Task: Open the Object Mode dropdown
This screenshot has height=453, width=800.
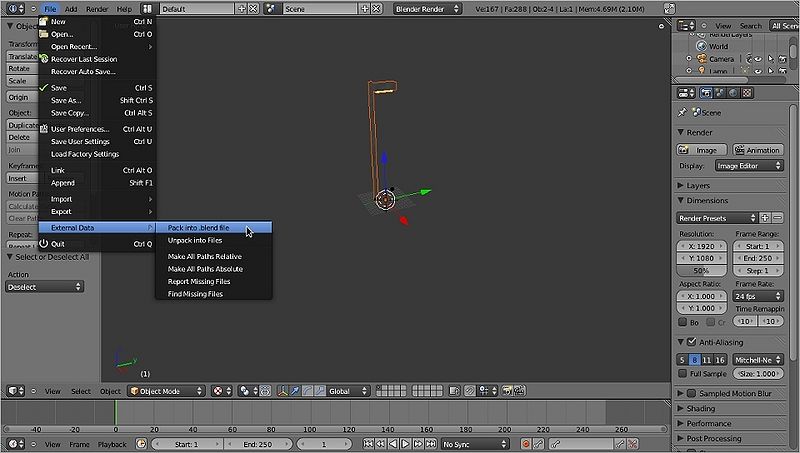Action: pyautogui.click(x=166, y=391)
